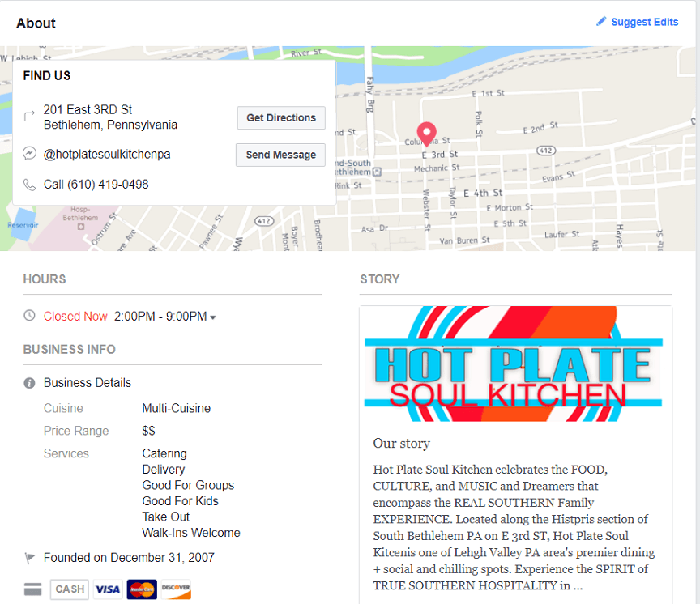Click the Good For Kids service entry
This screenshot has height=604, width=700.
(180, 501)
